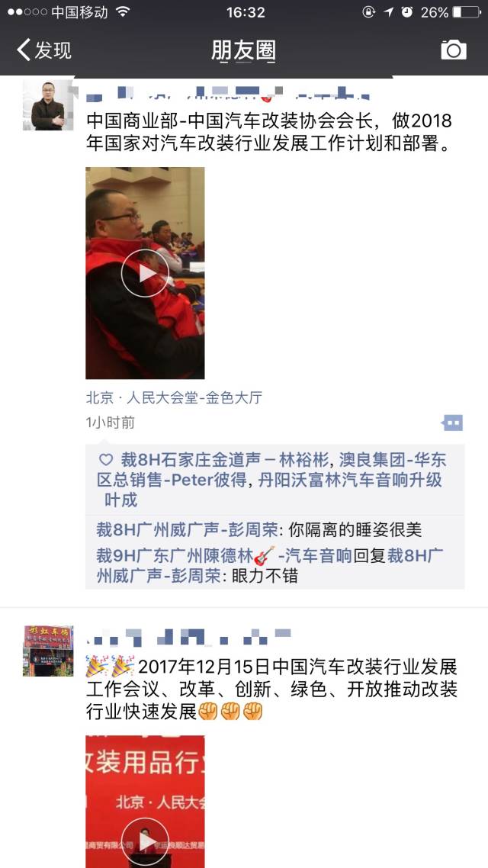The width and height of the screenshot is (488, 868).
Task: Open location 北京·人民大会堂-金色大厅
Action: pyautogui.click(x=174, y=397)
